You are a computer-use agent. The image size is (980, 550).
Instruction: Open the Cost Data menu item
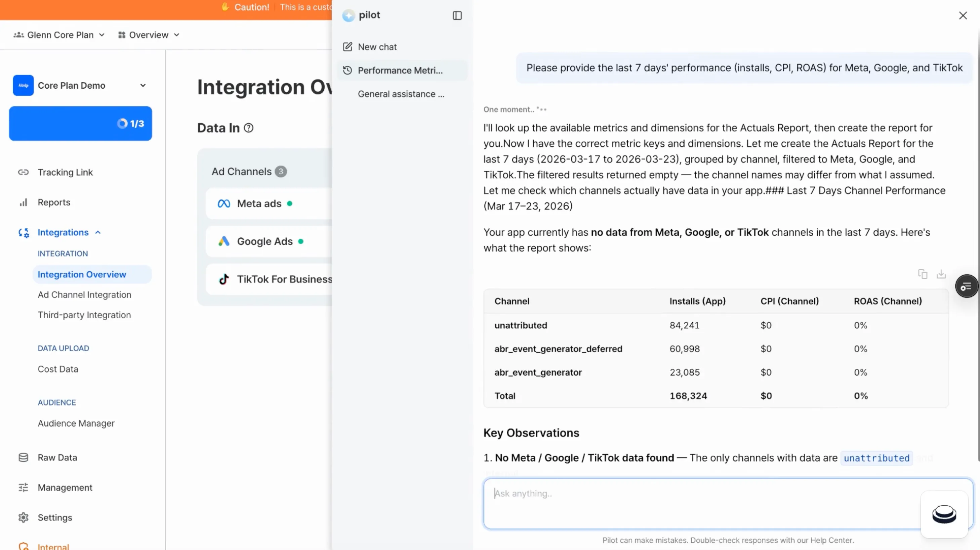58,369
